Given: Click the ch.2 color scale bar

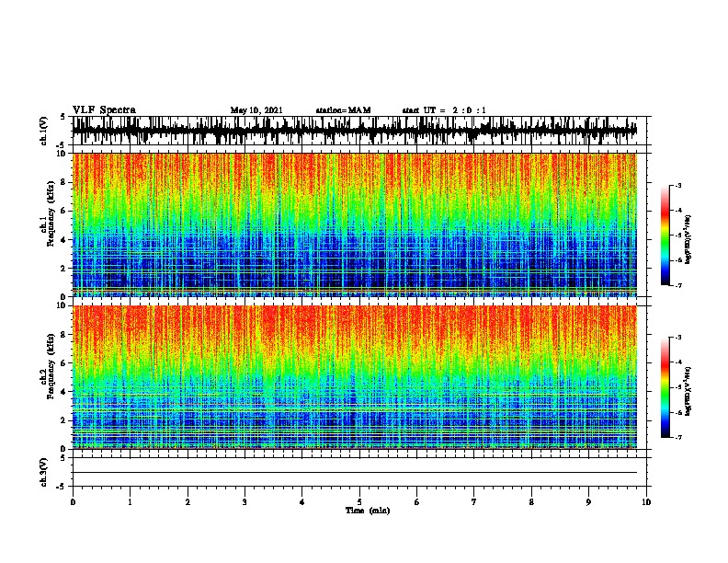Looking at the screenshot, I should coord(665,387).
